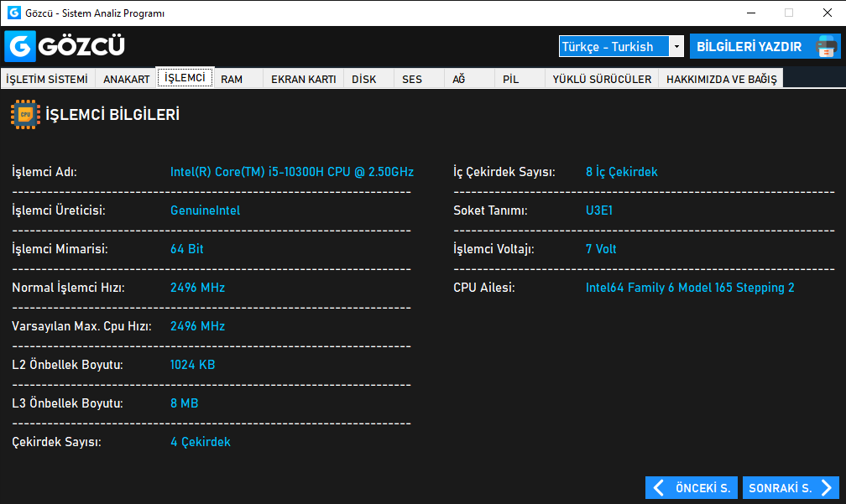This screenshot has width=846, height=504.
Task: Select the İŞLEMCİ tab
Action: tap(185, 77)
